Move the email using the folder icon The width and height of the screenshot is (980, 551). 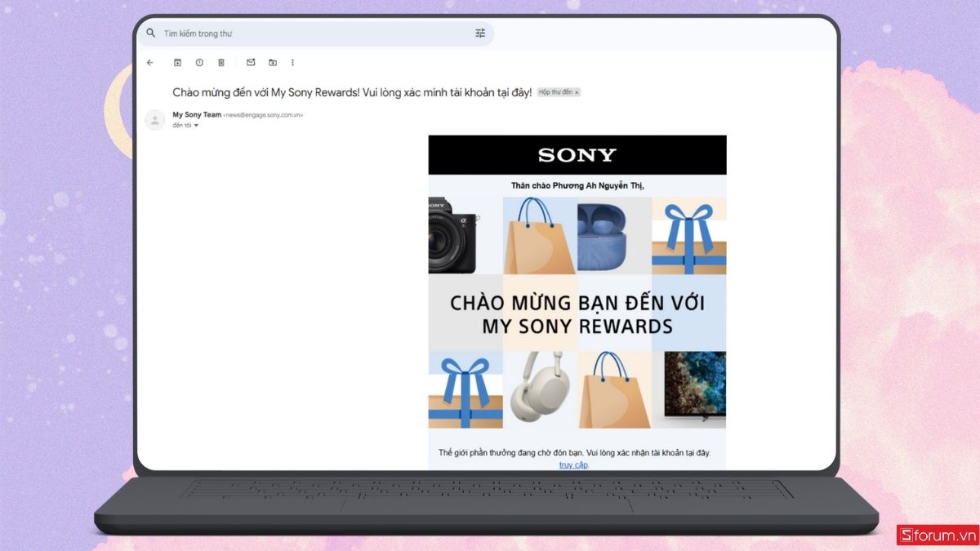tap(272, 62)
